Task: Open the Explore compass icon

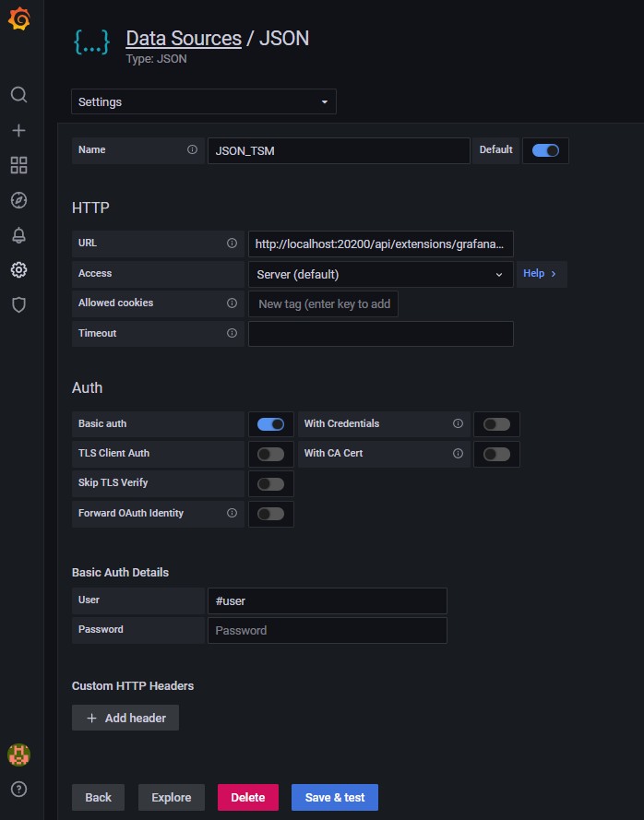Action: click(18, 200)
